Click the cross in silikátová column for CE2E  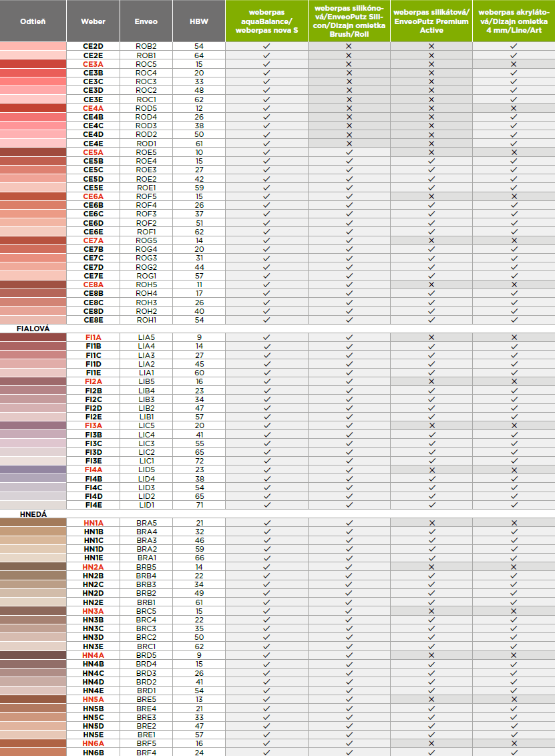431,55
